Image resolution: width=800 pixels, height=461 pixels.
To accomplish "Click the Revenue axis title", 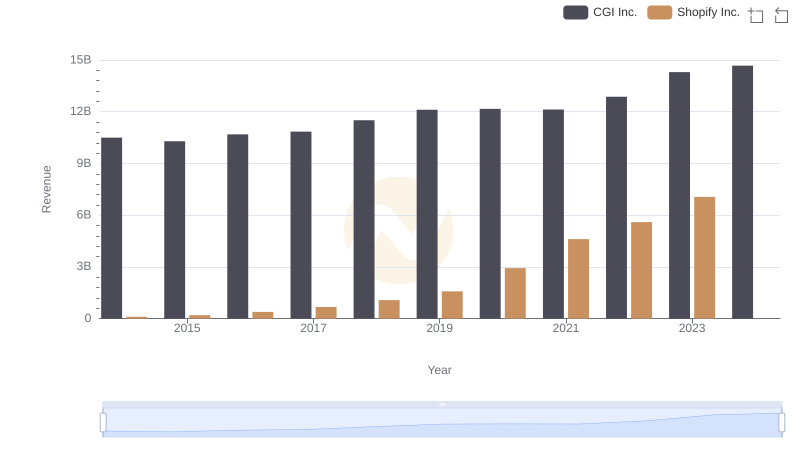I will tap(46, 189).
